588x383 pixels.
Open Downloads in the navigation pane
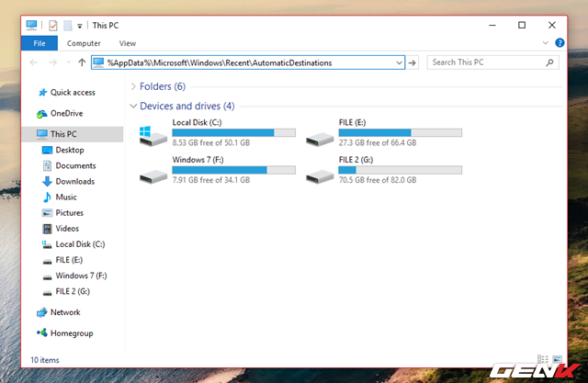click(x=68, y=181)
